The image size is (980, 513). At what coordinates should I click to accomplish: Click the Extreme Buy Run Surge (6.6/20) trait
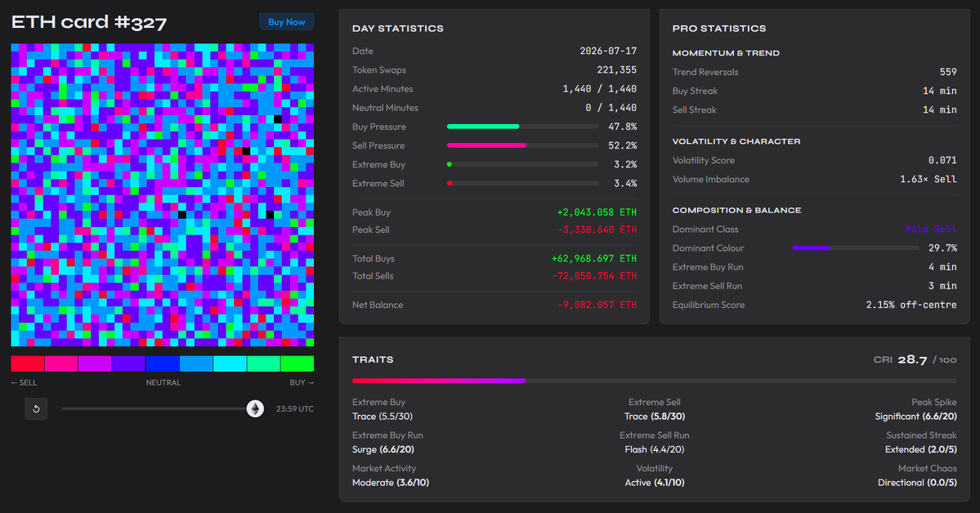click(x=387, y=443)
